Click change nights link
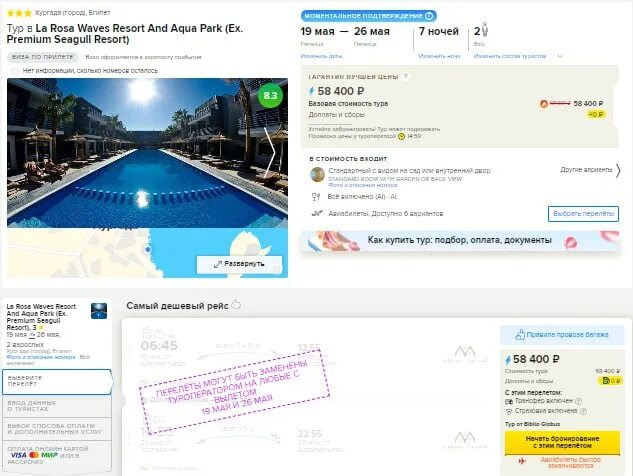The image size is (633, 476). 439,56
